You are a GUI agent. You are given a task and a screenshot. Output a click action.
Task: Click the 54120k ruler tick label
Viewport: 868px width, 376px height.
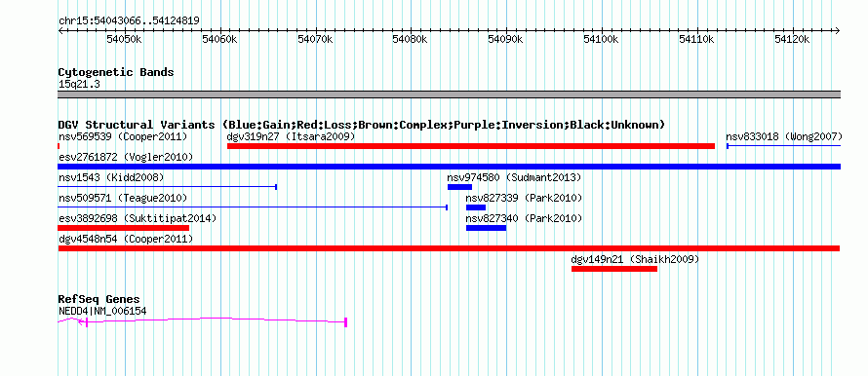792,39
